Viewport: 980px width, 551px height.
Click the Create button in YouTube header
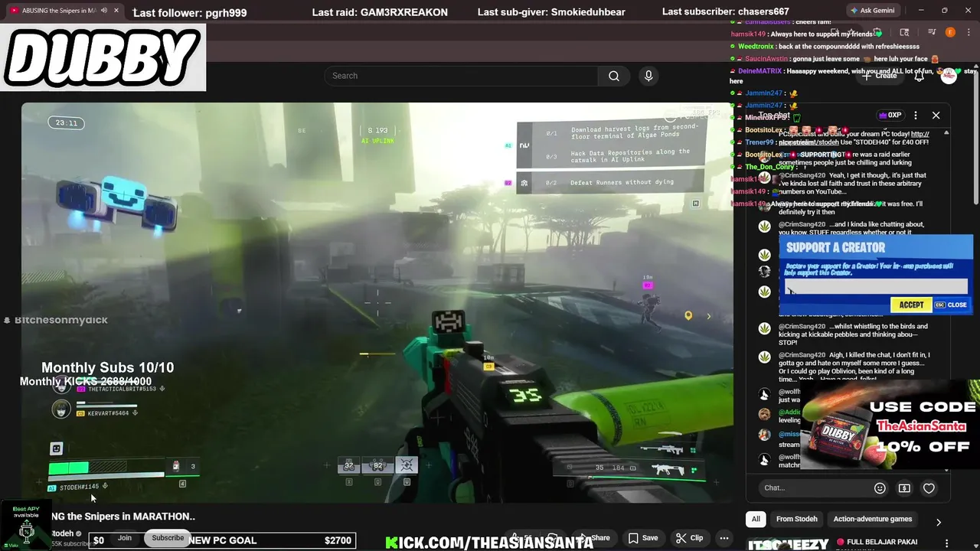tap(879, 76)
